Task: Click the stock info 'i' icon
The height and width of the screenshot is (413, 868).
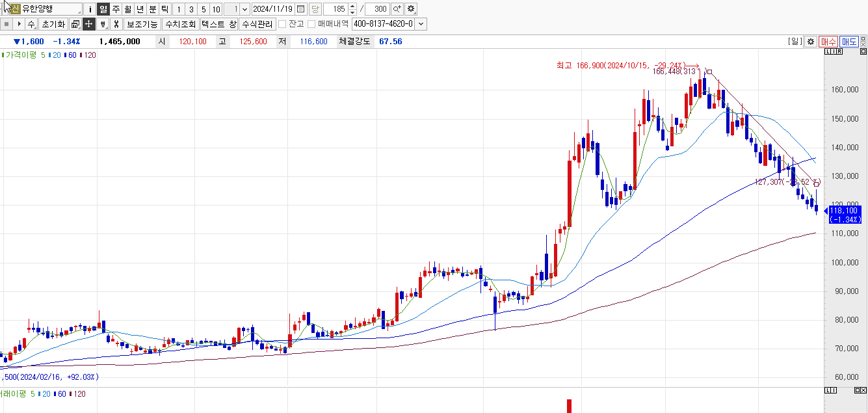Action: tap(90, 9)
